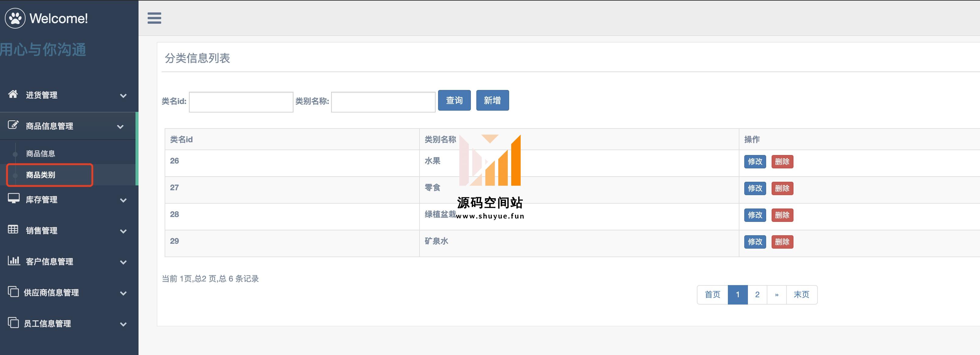
Task: Click the 新增 button
Action: [492, 100]
